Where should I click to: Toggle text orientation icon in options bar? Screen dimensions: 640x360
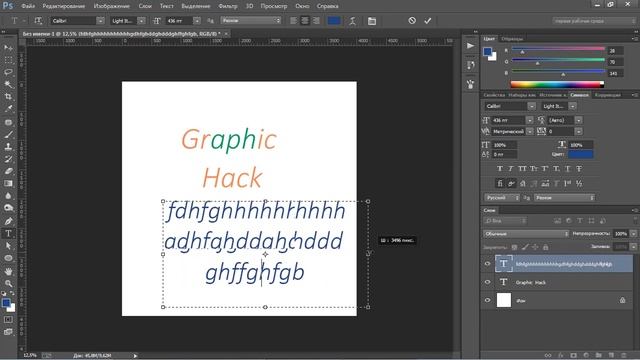coord(38,20)
